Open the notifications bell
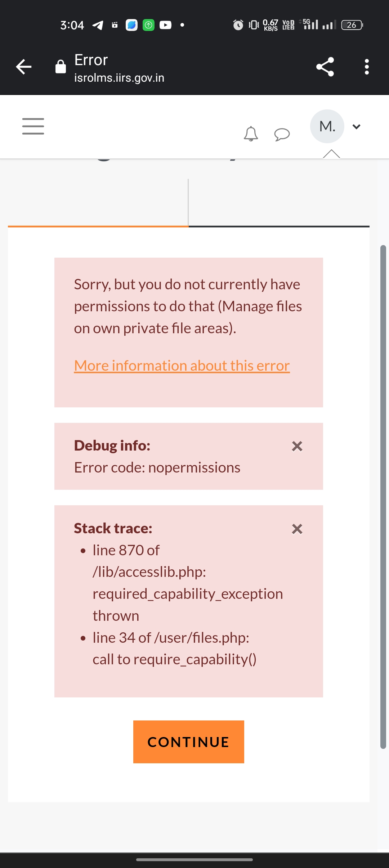This screenshot has width=389, height=868. point(251,134)
